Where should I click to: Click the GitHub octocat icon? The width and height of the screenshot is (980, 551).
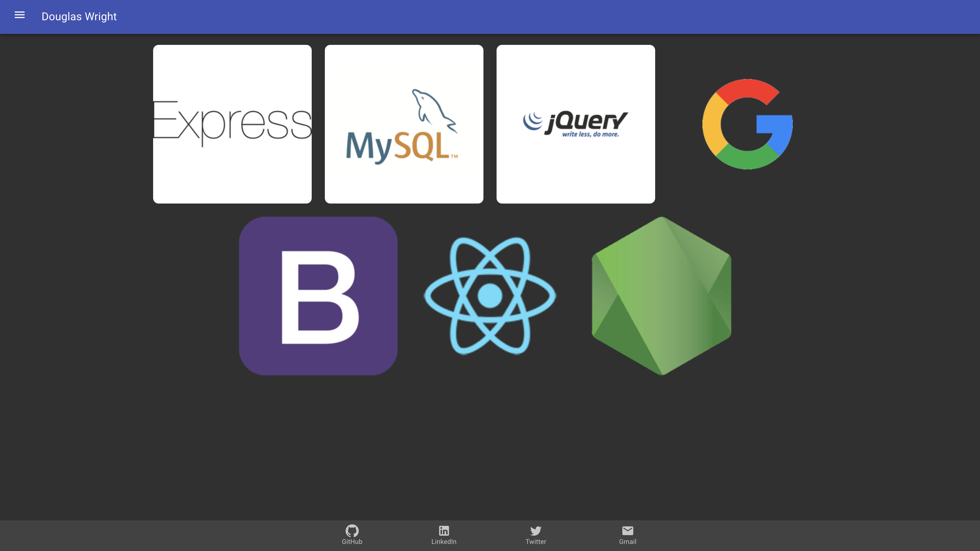tap(352, 530)
